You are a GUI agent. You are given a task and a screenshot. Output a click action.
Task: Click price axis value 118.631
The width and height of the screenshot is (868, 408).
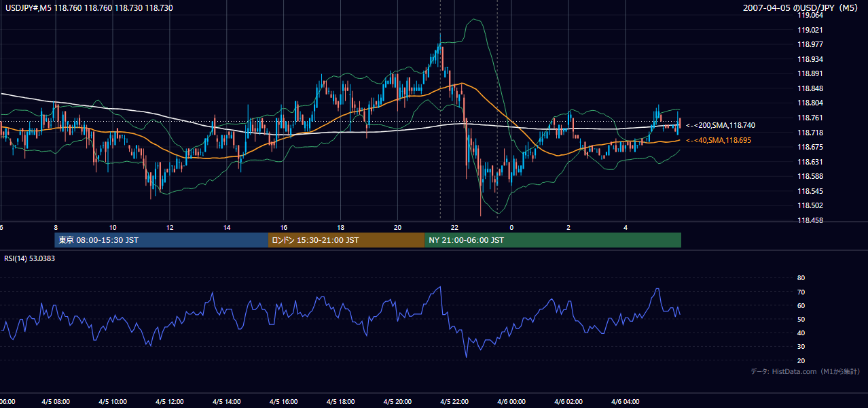tap(810, 162)
